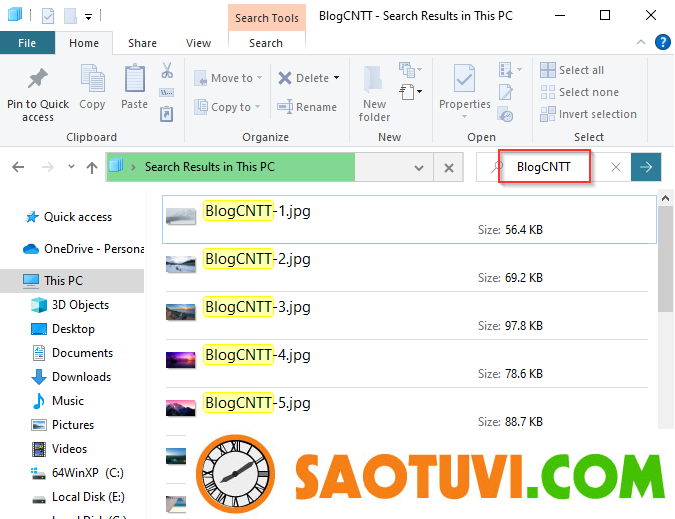Screen dimensions: 675x519
Task: Open Music in navigation pane
Action: (x=57, y=401)
